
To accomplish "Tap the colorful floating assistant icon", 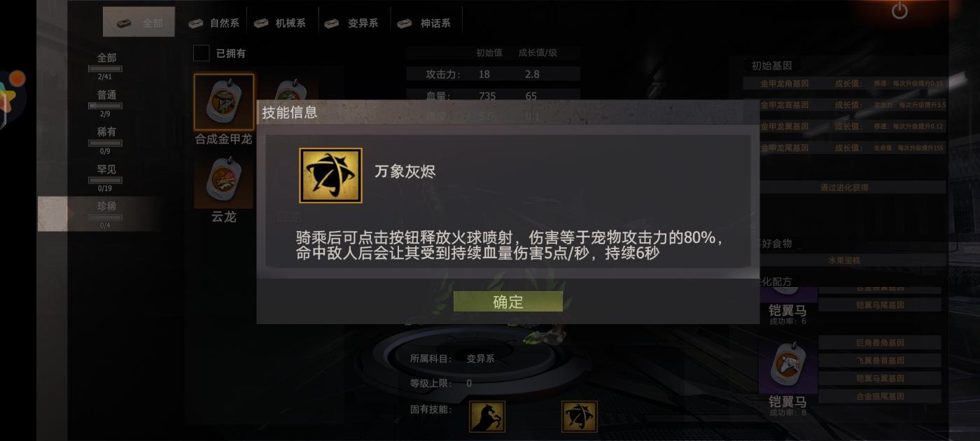I will pyautogui.click(x=10, y=97).
